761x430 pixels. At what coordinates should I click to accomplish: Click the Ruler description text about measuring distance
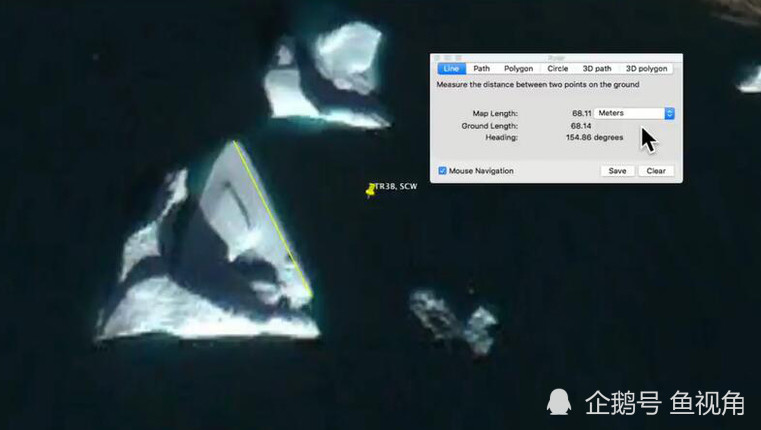click(x=537, y=85)
